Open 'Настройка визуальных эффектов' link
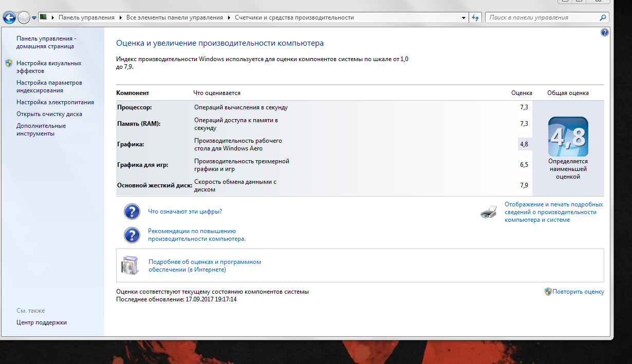632x364 pixels. click(49, 67)
